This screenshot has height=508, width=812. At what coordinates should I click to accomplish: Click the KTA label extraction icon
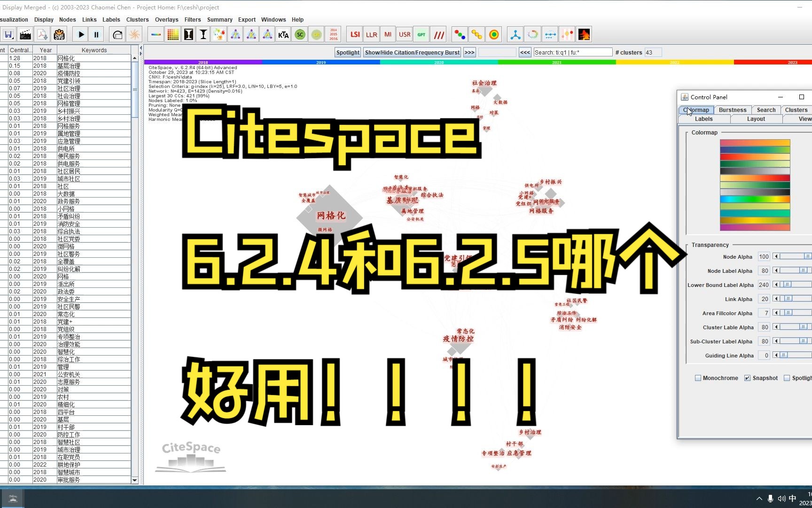tap(283, 34)
